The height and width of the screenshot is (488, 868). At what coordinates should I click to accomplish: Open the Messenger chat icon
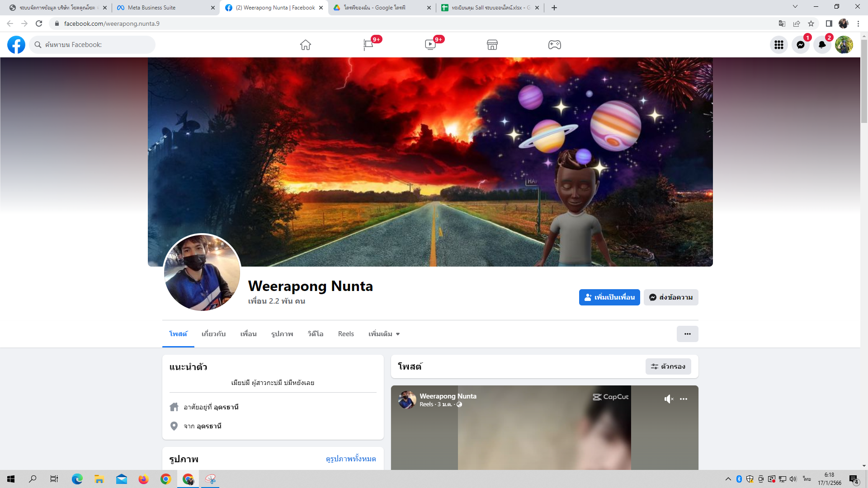pyautogui.click(x=801, y=45)
